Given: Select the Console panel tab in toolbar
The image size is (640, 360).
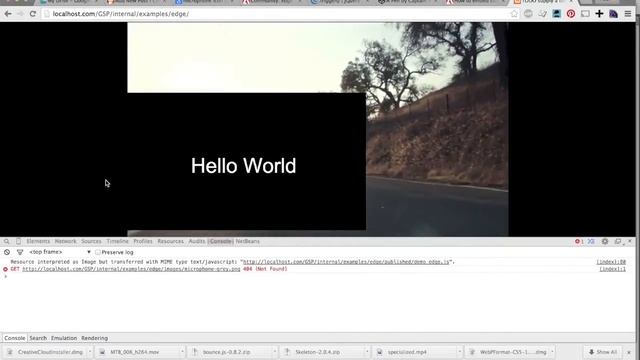Looking at the screenshot, I should pos(220,241).
